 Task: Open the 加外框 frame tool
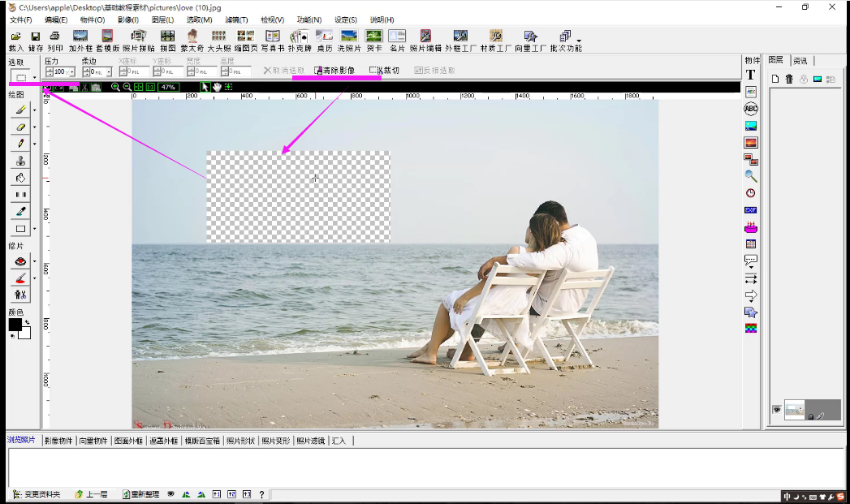click(x=80, y=41)
